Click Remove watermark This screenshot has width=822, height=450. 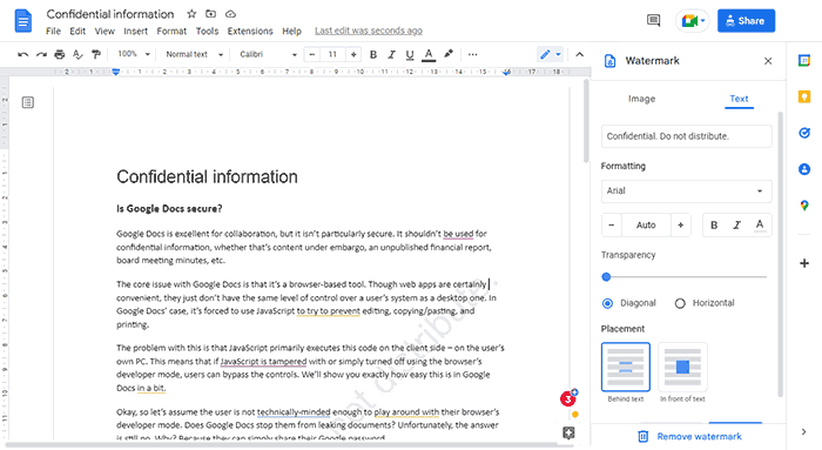(689, 436)
